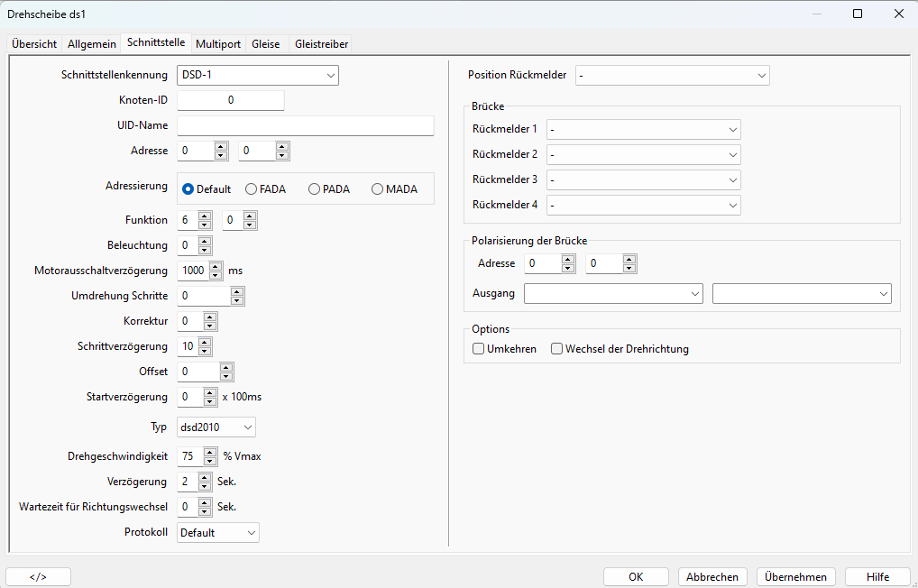Open Hilfe for this dialog
Image resolution: width=918 pixels, height=588 pixels.
tap(877, 577)
